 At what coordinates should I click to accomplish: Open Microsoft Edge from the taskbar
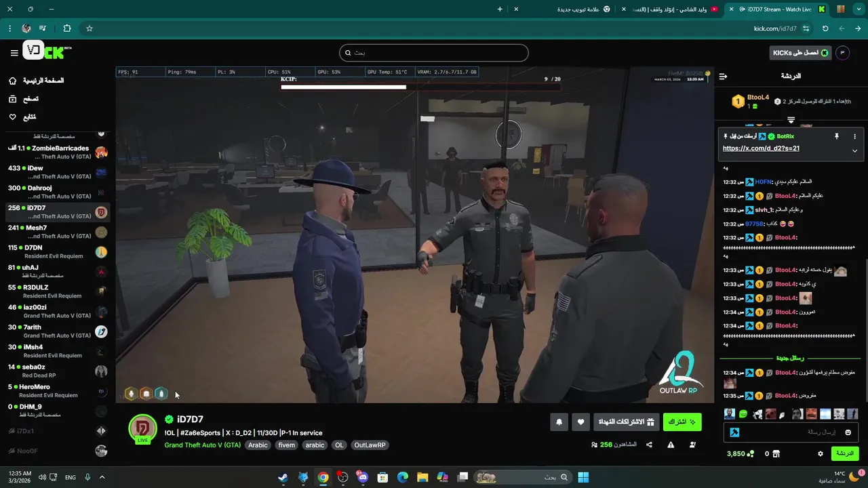pos(403,477)
